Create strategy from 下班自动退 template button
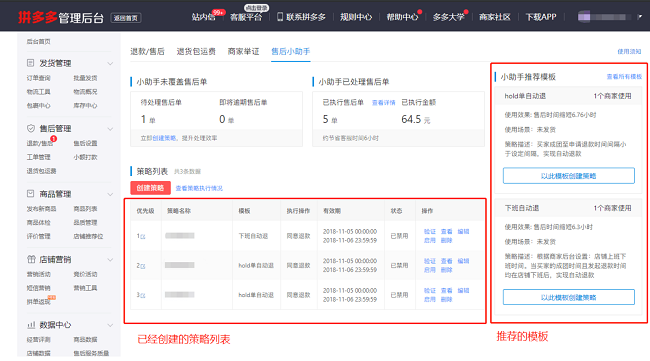The height and width of the screenshot is (361, 650). coord(568,297)
